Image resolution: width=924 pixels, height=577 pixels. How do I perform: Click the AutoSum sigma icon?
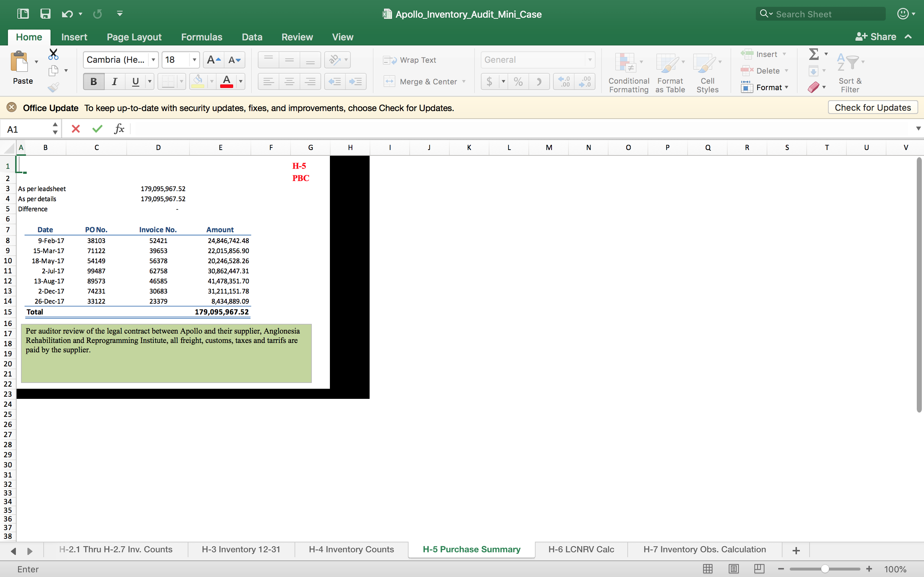tap(814, 54)
